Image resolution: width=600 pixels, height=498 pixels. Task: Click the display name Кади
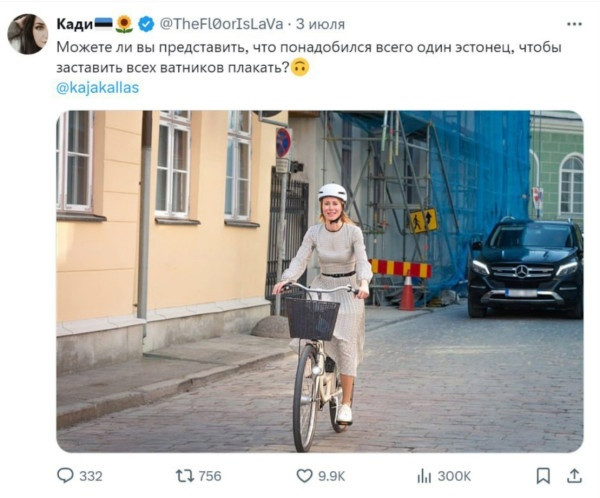(75, 24)
